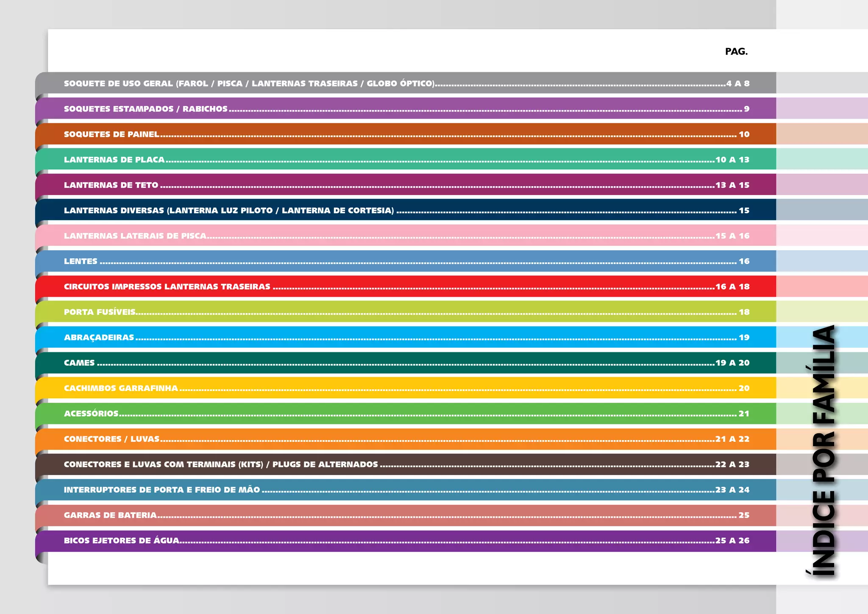Open the Acessórios section entry
Image resolution: width=868 pixels, height=614 pixels.
click(91, 413)
